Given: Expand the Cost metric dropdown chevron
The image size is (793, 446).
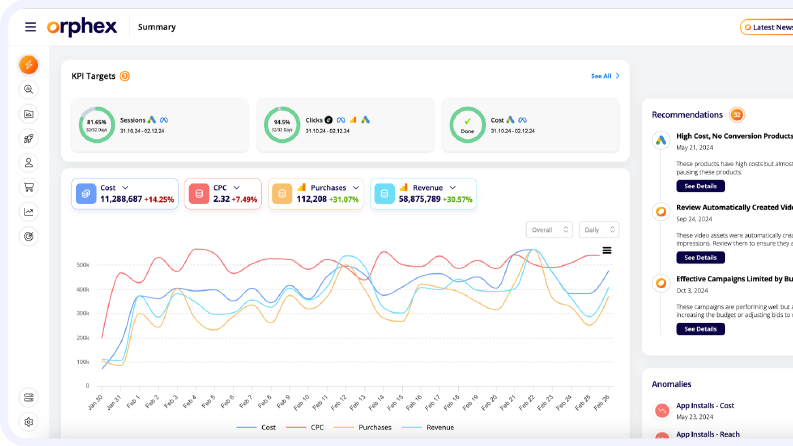Looking at the screenshot, I should coord(125,188).
